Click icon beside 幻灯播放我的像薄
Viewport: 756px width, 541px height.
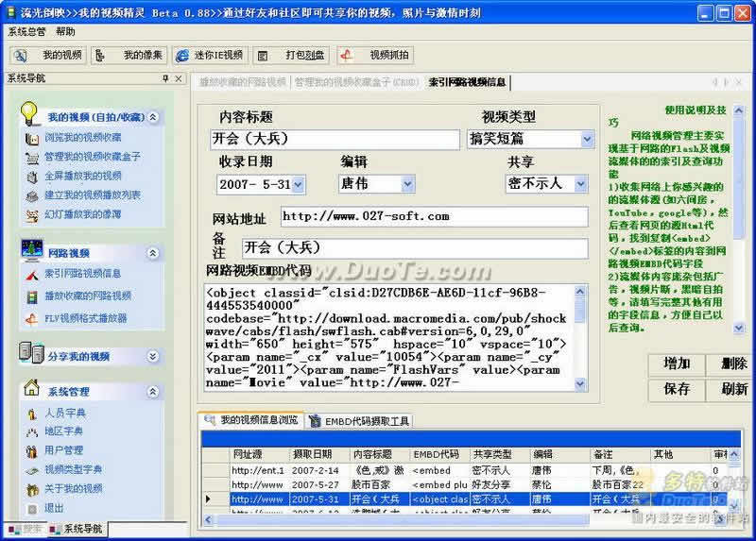32,215
